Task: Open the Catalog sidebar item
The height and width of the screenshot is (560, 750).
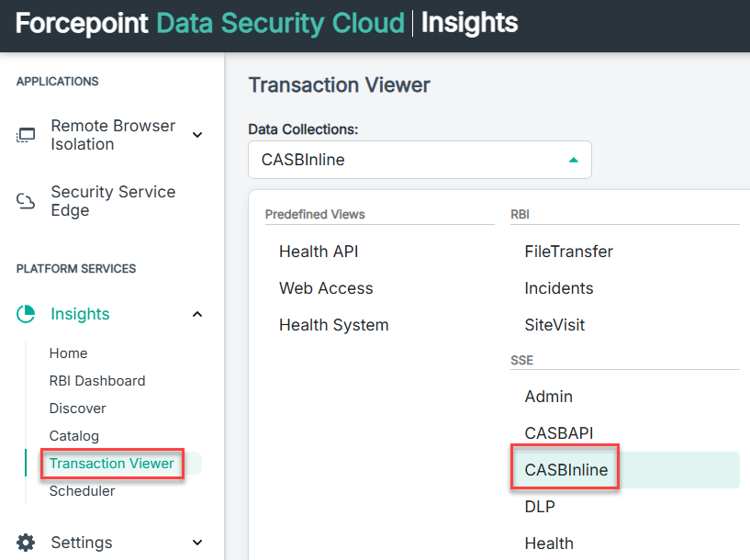Action: pos(74,436)
